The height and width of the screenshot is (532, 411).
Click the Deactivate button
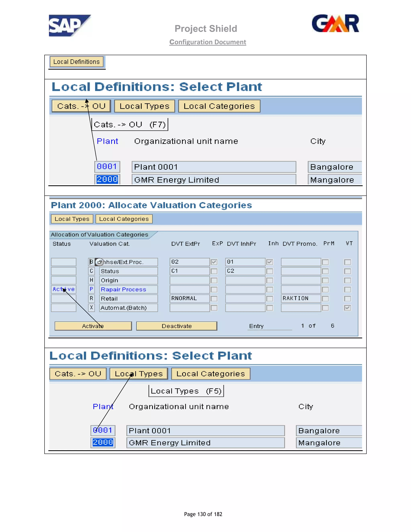[177, 326]
